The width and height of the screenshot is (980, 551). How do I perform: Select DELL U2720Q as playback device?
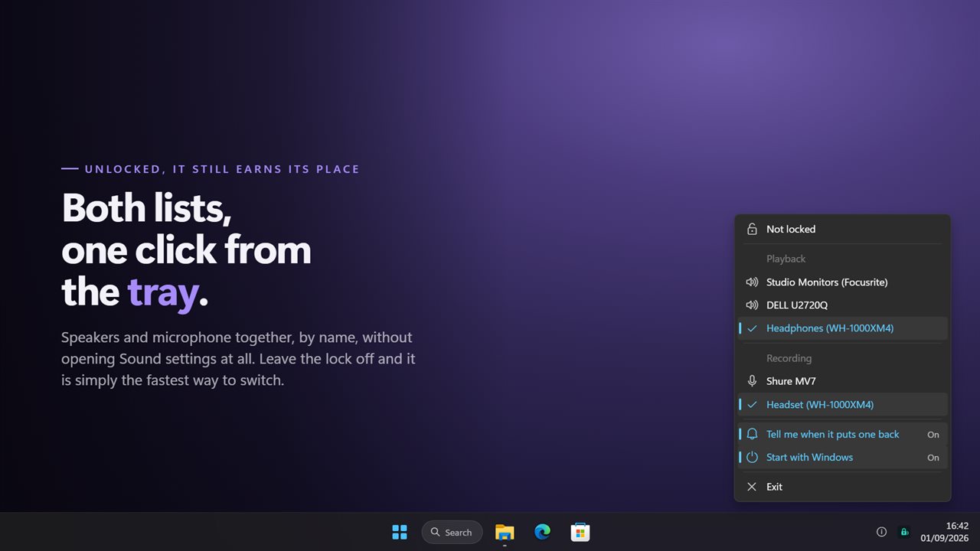tap(842, 305)
